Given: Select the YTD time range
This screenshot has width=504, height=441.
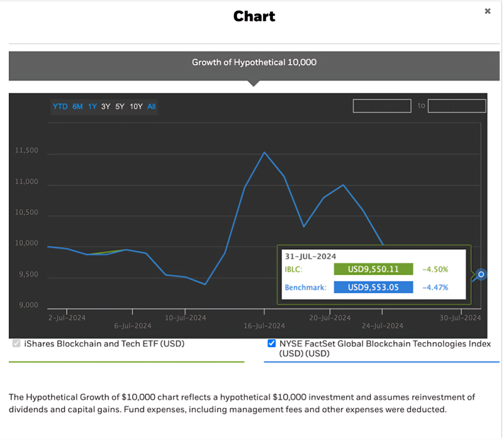Looking at the screenshot, I should coord(60,106).
